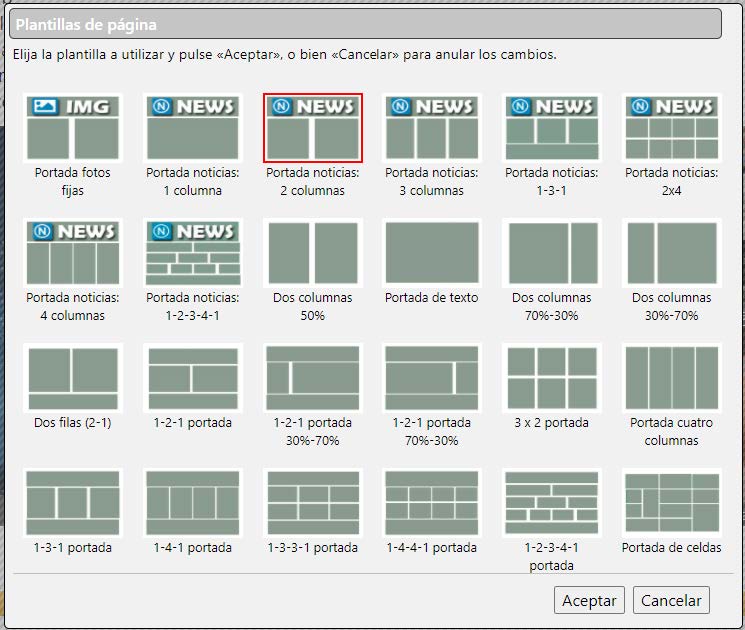Choose Dos columnas 30%-70% layout

tap(671, 253)
